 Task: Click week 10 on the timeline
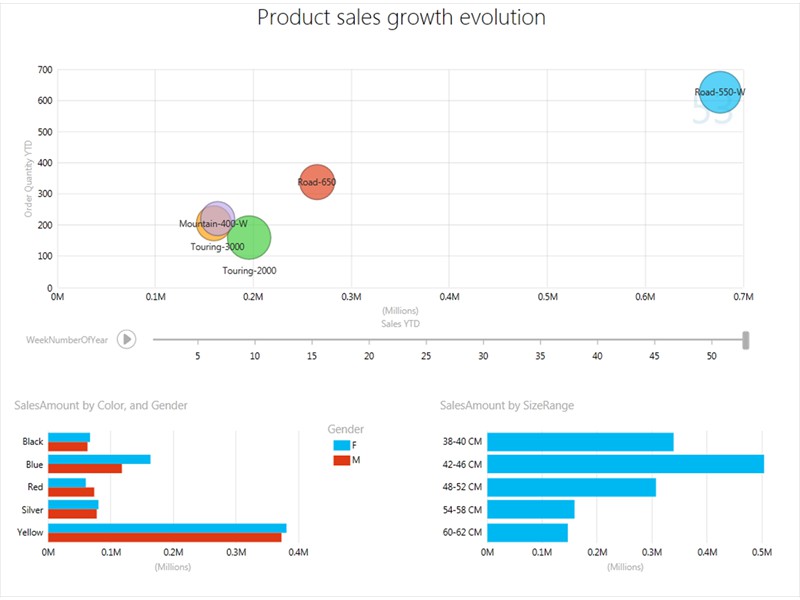(255, 356)
